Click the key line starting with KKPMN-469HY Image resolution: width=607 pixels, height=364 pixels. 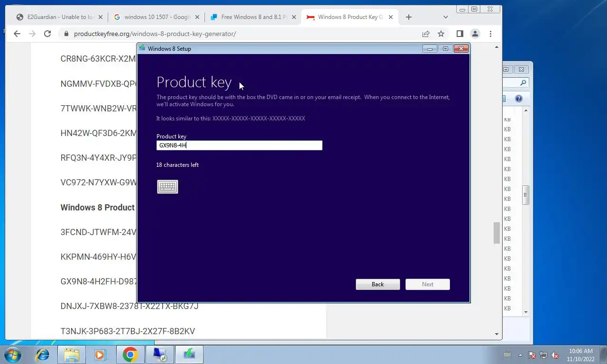point(98,257)
